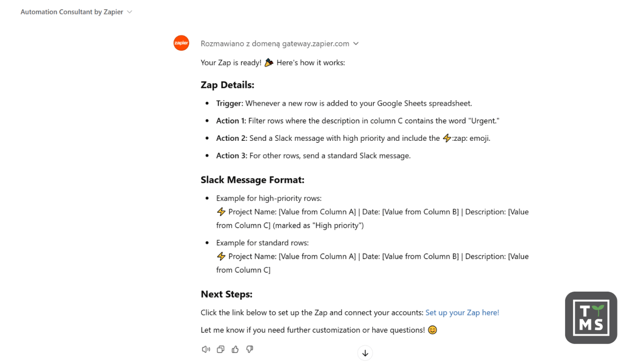The width and height of the screenshot is (644, 362).
Task: Rate the response with thumbs down
Action: pos(249,349)
